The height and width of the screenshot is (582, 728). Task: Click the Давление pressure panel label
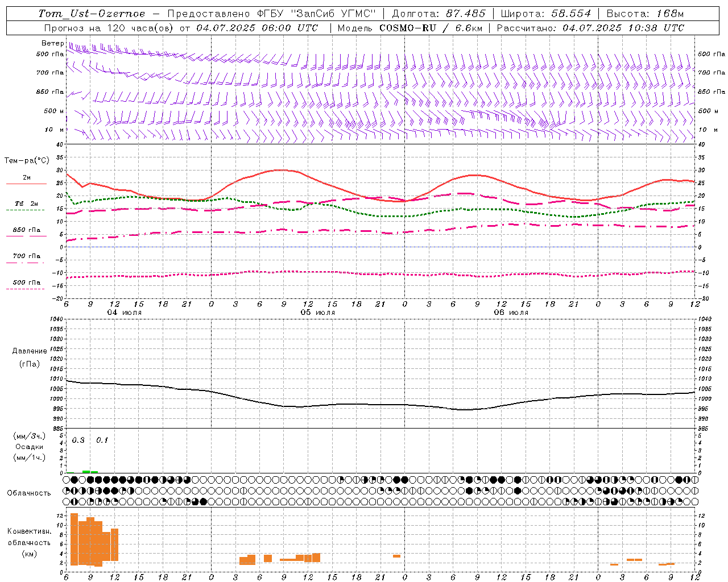coord(30,351)
